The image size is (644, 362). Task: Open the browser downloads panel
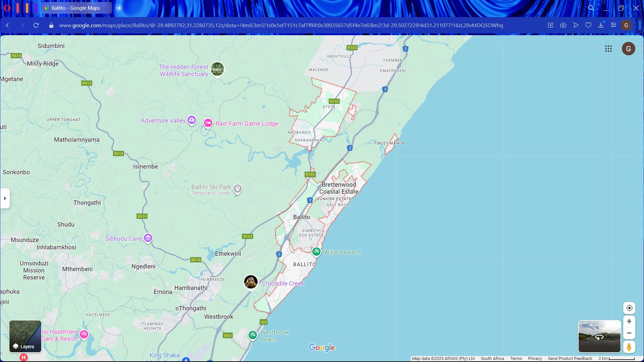point(601,25)
